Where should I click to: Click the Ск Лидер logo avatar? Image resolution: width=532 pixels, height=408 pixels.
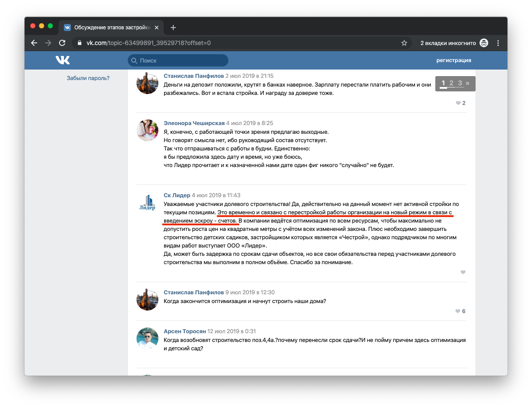(147, 202)
